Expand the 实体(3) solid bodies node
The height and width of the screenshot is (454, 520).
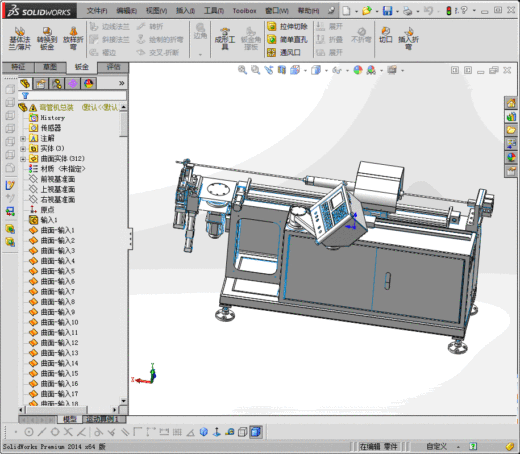click(23, 149)
